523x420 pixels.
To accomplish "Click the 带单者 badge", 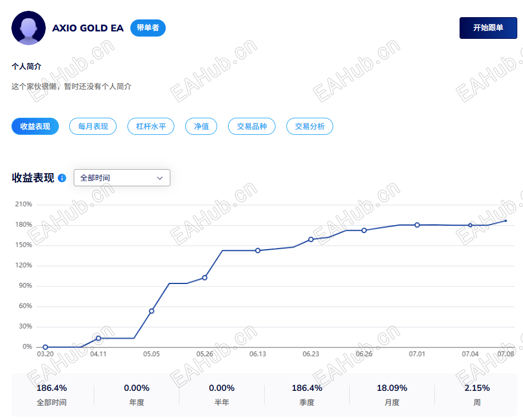I will coord(148,28).
